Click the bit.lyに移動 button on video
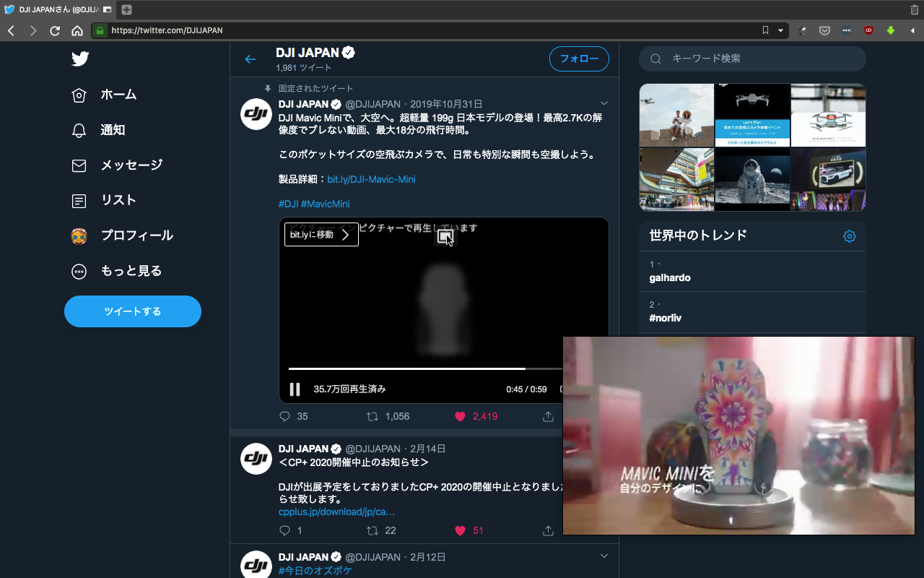924x578 pixels. [x=321, y=235]
